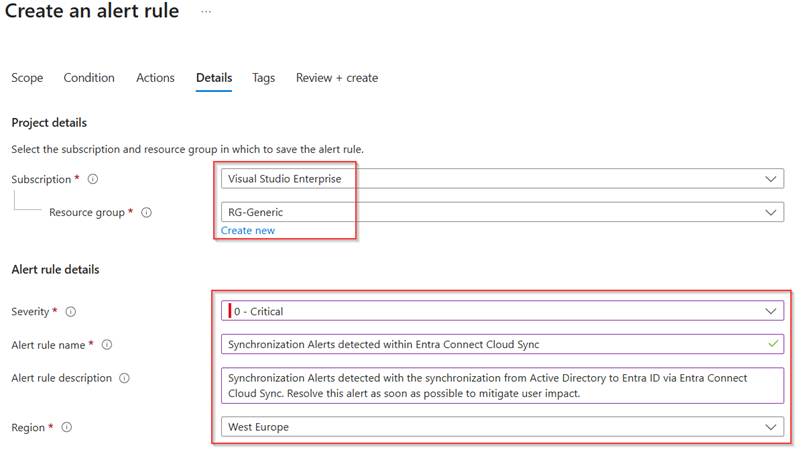Open the ellipsis menu beside page title
The height and width of the screenshot is (452, 803).
[206, 12]
